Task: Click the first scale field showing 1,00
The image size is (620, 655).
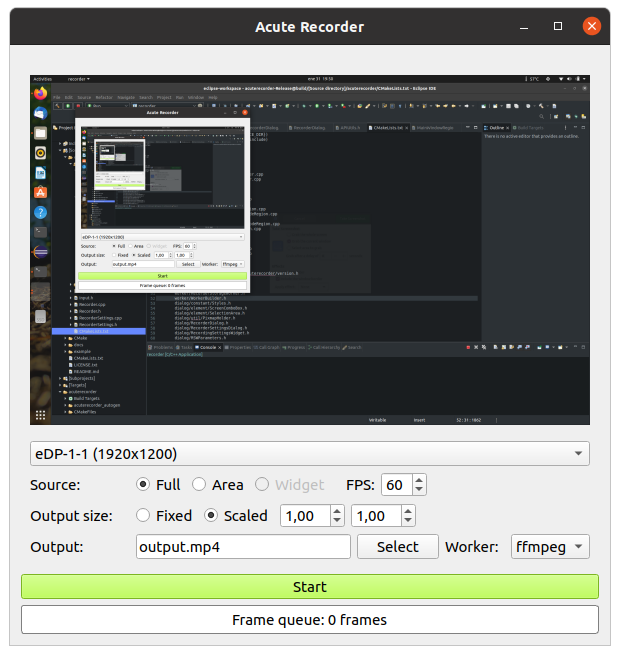Action: click(x=305, y=515)
